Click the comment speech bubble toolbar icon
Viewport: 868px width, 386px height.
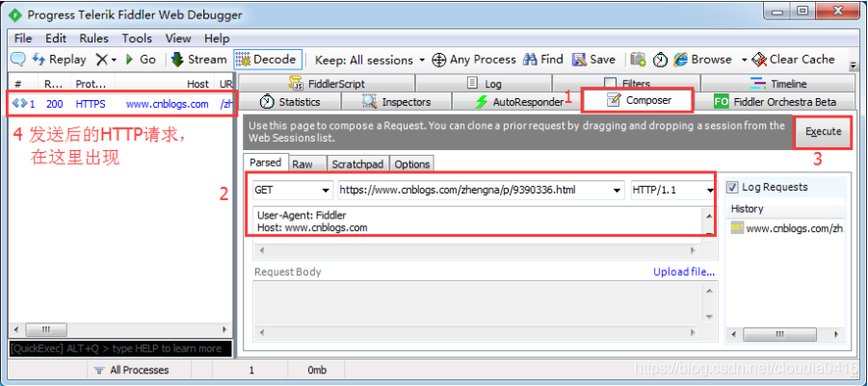[19, 59]
